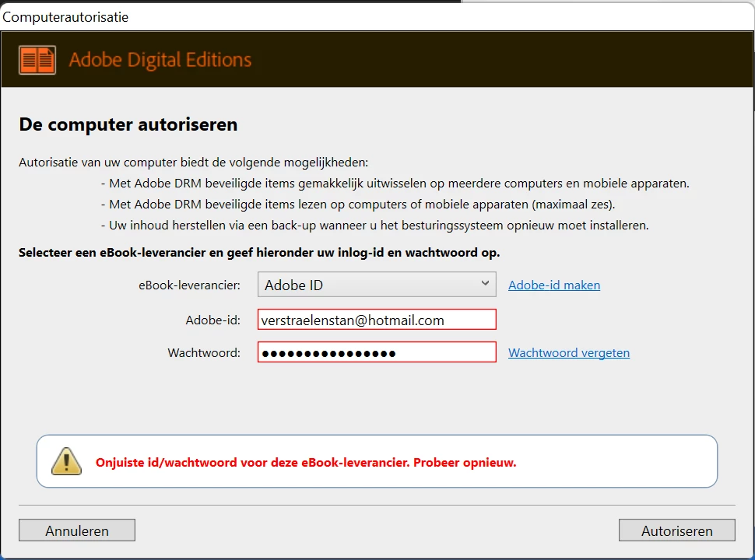Click the bold 'Selecteer een eBook-leverancier' instruction

click(x=259, y=253)
